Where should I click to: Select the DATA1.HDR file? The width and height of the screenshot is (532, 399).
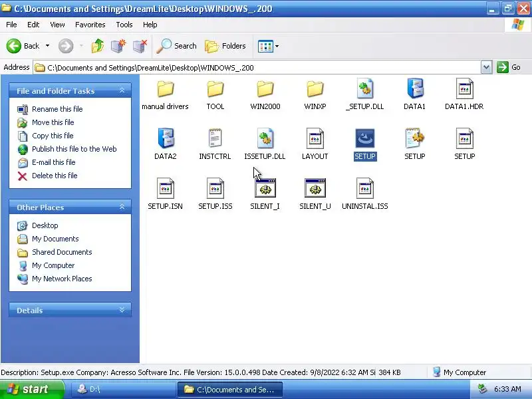coord(464,94)
